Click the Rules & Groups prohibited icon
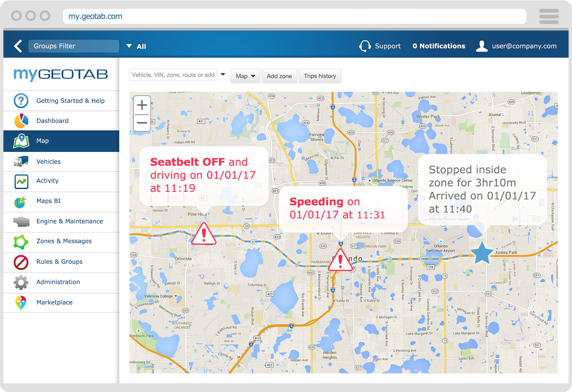Viewport: 572px width, 392px height. coord(21,262)
